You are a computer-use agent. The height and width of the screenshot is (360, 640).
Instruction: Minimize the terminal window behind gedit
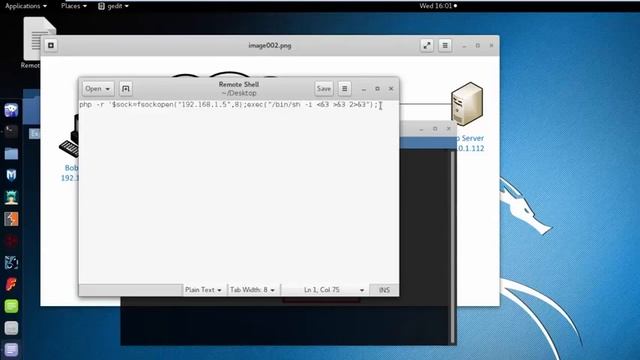tap(421, 129)
